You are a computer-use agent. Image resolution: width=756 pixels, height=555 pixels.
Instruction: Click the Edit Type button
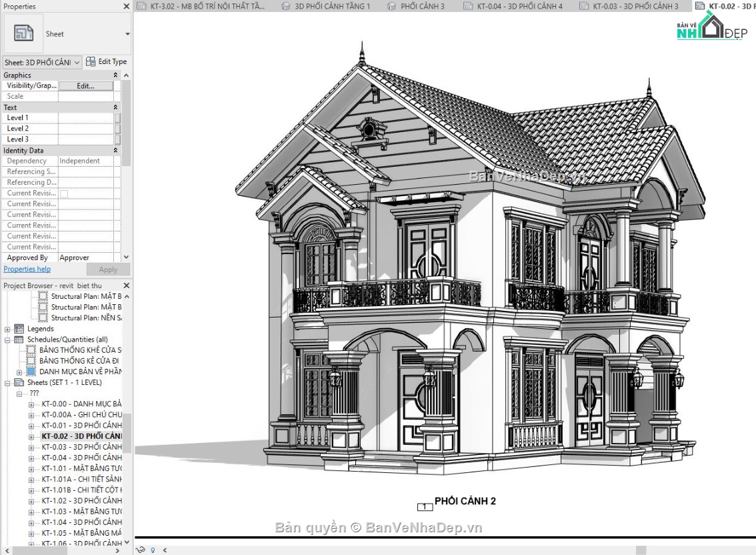(x=106, y=61)
